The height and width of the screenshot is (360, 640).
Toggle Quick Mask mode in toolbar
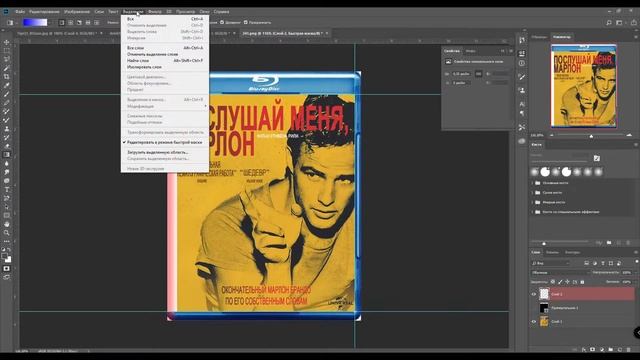7,269
